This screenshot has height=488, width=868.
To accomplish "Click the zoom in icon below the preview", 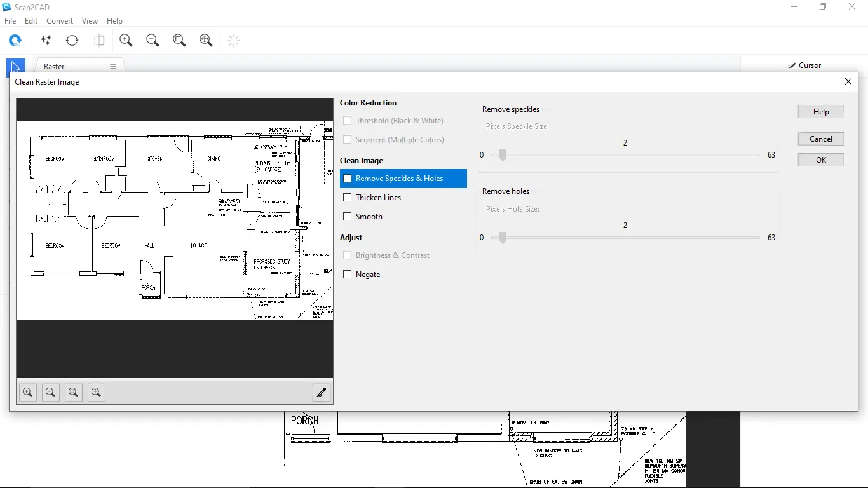I will coord(28,393).
